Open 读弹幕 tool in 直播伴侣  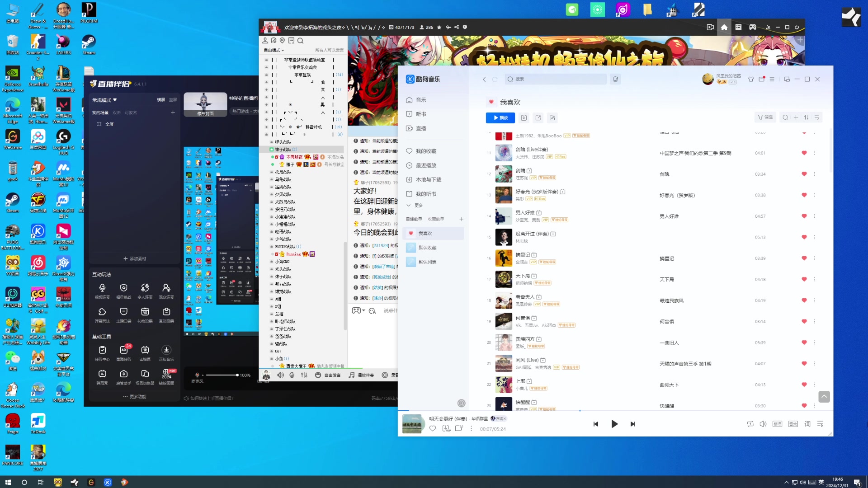click(145, 353)
